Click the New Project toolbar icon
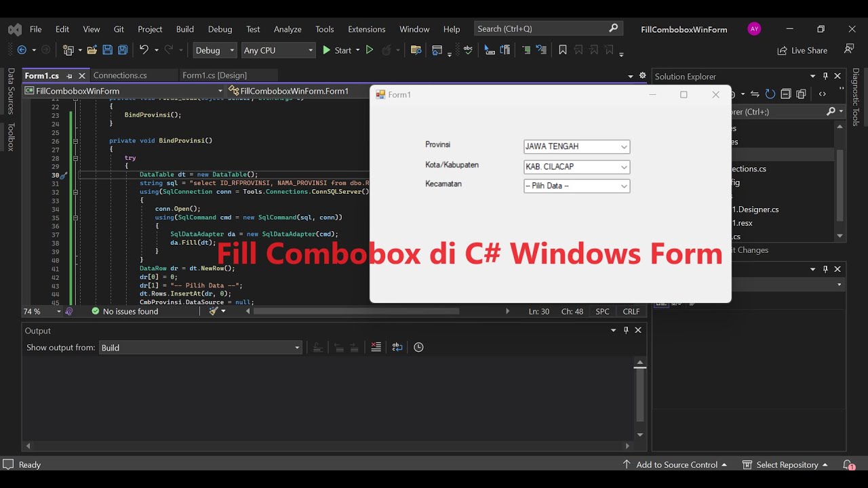The image size is (868, 488). 68,50
